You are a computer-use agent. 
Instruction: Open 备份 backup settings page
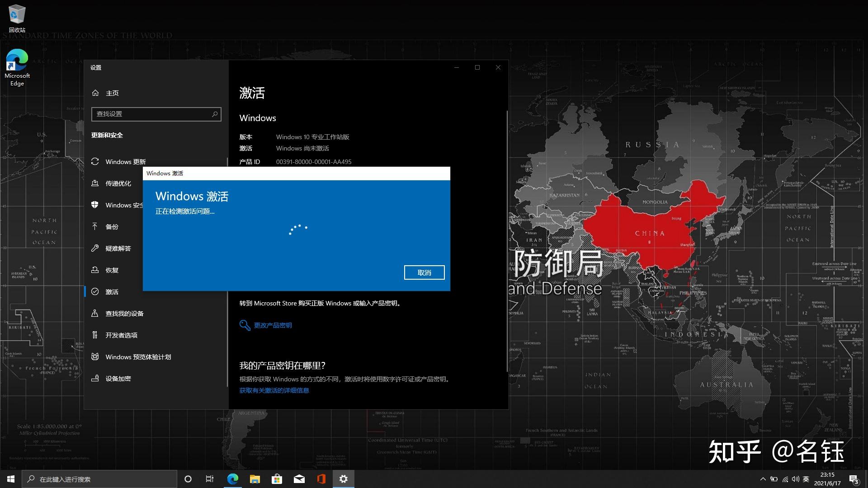[x=112, y=227]
